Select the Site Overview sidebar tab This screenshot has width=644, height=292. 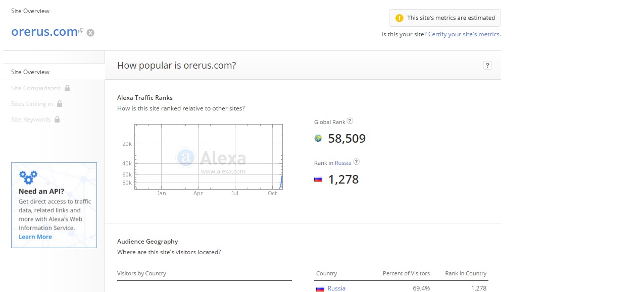point(30,72)
